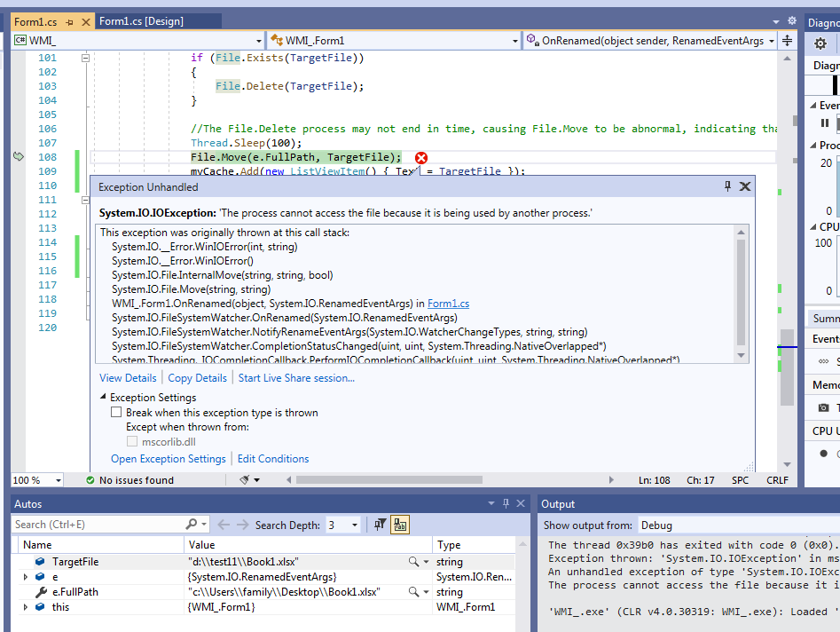
Task: Open Autos window options dropdown arrow
Action: click(x=491, y=503)
